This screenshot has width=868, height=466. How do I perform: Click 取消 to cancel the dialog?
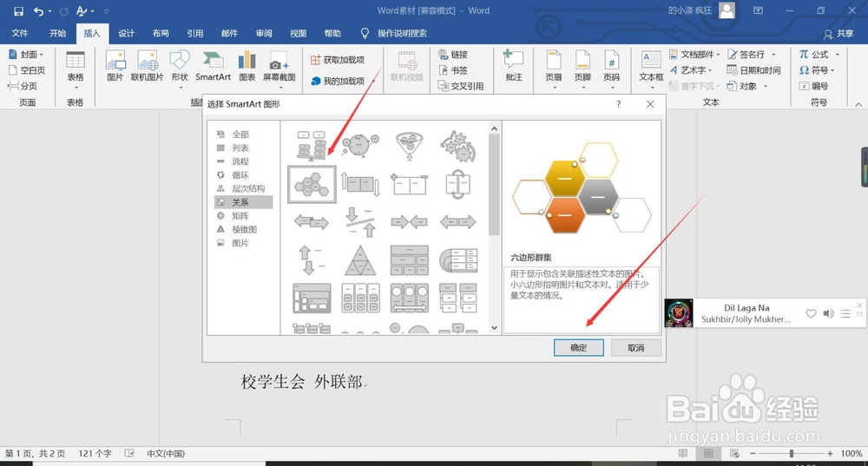coord(636,348)
